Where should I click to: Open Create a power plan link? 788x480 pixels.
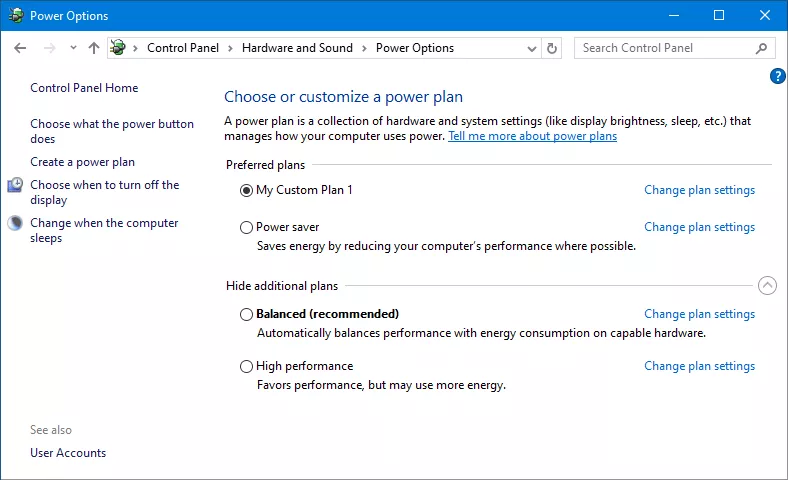coord(82,162)
